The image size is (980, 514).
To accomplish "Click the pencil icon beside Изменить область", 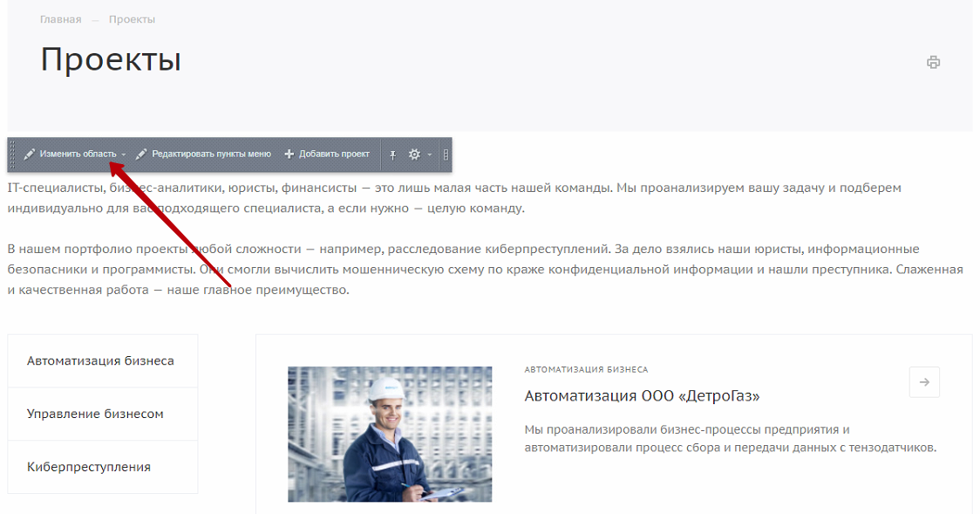I will (x=29, y=154).
